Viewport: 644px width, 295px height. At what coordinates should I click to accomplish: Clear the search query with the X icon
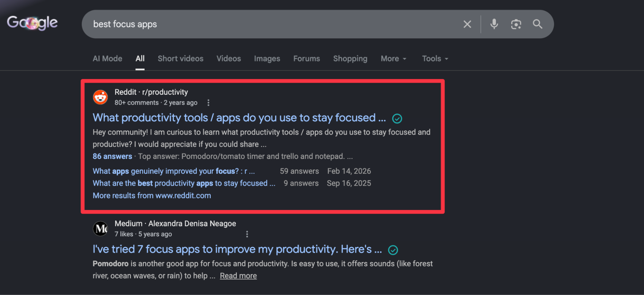click(467, 24)
